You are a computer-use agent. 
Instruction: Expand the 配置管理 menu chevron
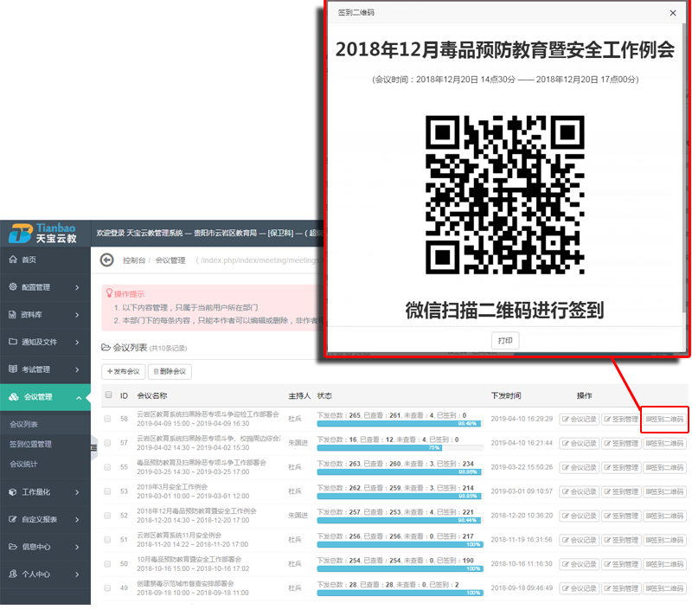[x=77, y=287]
